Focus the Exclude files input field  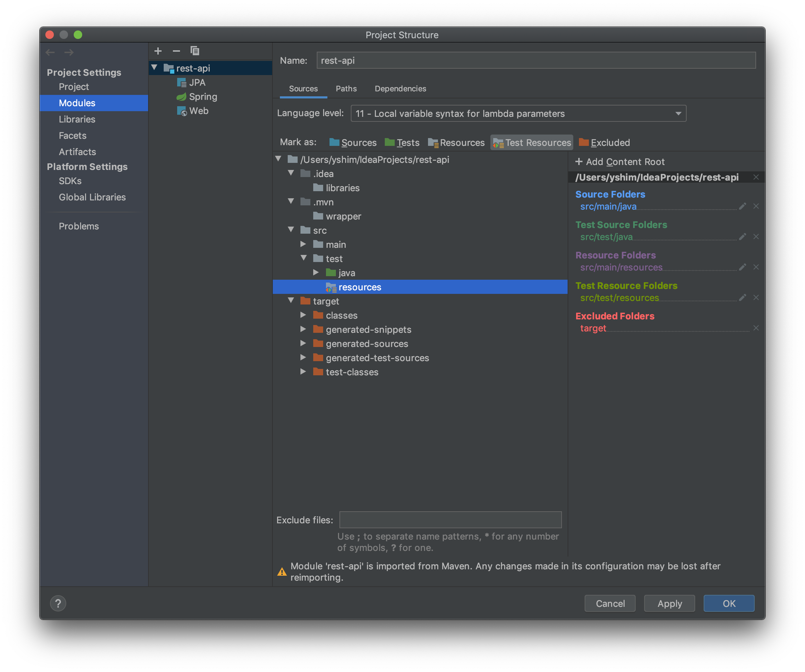(x=450, y=519)
